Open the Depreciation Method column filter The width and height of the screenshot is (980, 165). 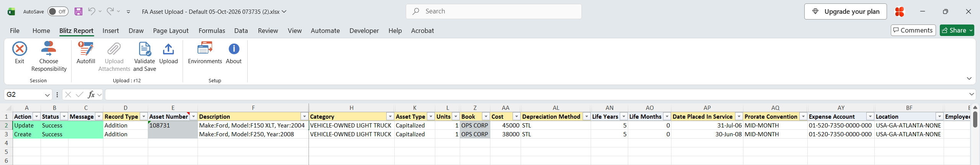586,116
